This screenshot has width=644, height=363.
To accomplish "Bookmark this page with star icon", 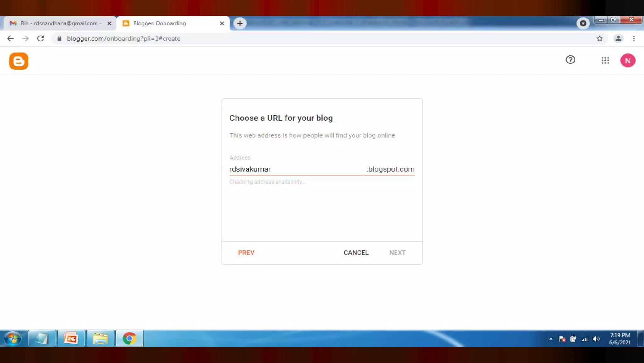I will pyautogui.click(x=600, y=39).
